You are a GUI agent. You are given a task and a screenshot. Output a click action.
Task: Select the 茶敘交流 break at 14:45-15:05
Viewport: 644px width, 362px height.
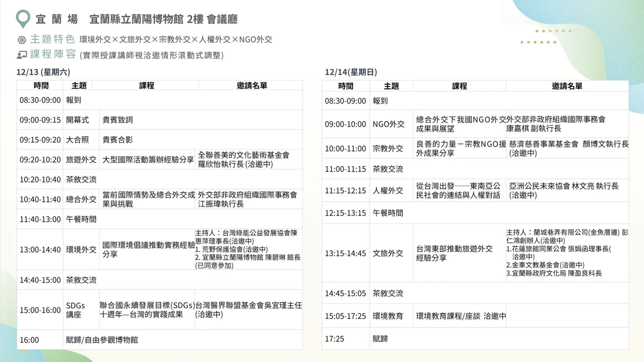(x=387, y=293)
